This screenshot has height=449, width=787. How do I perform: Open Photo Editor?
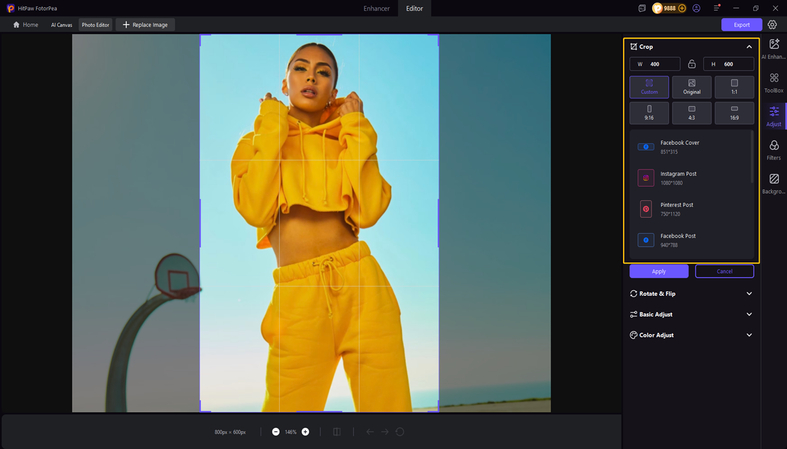pos(95,25)
